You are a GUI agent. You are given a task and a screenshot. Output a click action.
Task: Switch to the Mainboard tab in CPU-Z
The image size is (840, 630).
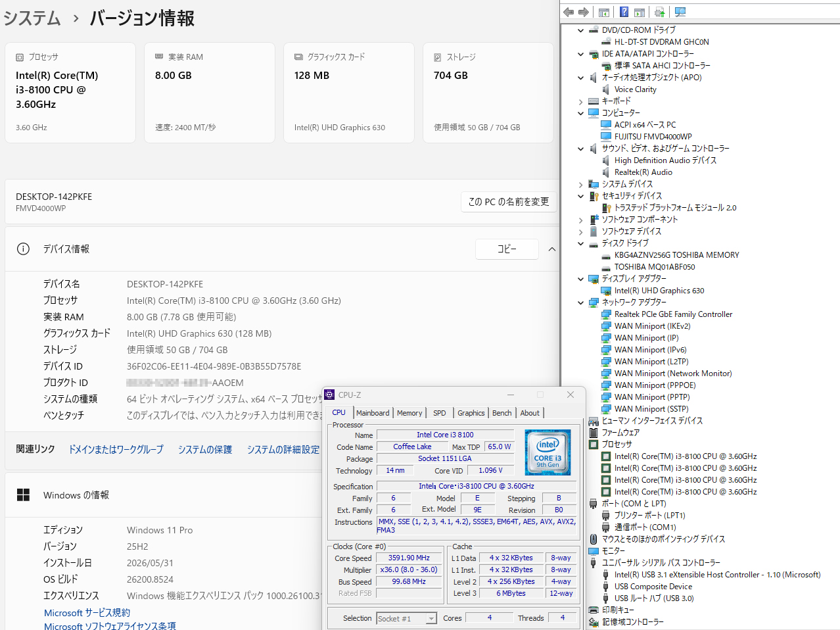[373, 413]
